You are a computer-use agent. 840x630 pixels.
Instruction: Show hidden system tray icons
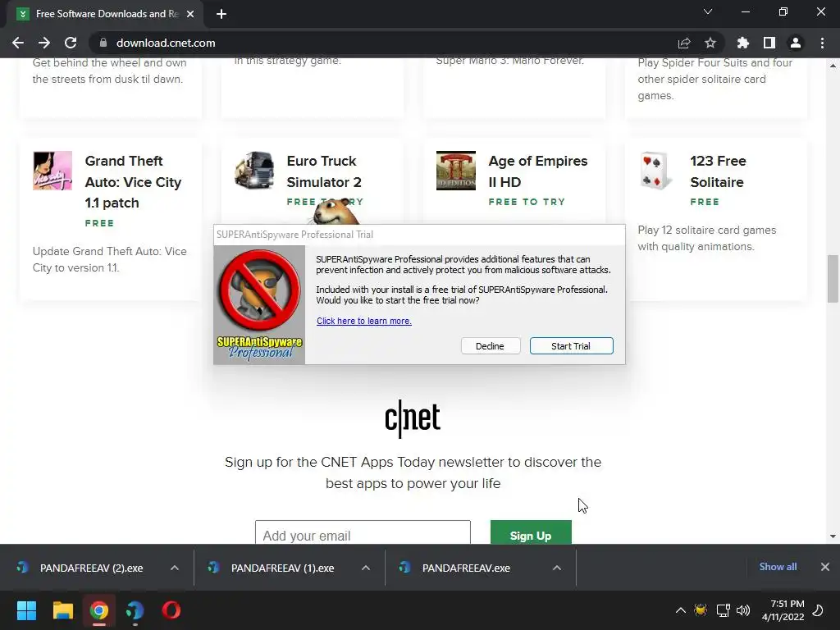(x=680, y=610)
